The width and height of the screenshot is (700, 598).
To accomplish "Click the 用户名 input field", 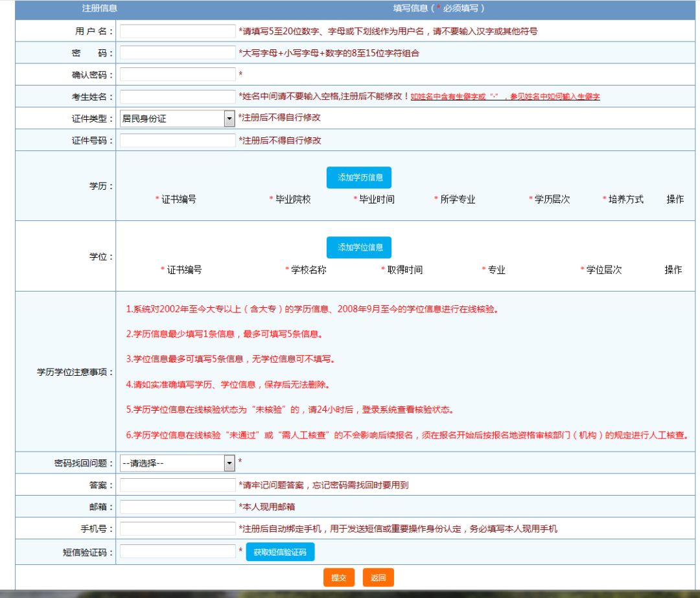I will coord(178,31).
